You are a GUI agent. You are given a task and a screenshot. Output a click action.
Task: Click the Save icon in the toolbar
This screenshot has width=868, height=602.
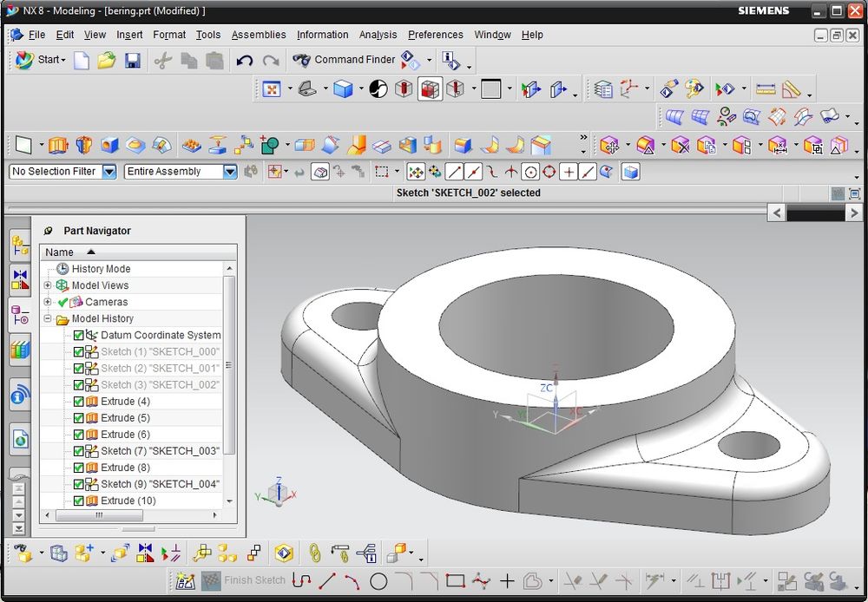click(x=132, y=61)
